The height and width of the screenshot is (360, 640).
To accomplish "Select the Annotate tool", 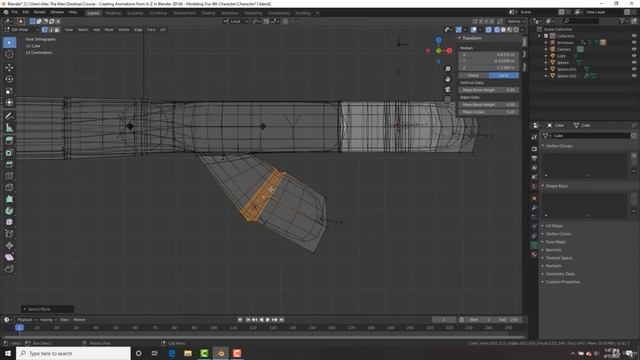I will point(9,116).
